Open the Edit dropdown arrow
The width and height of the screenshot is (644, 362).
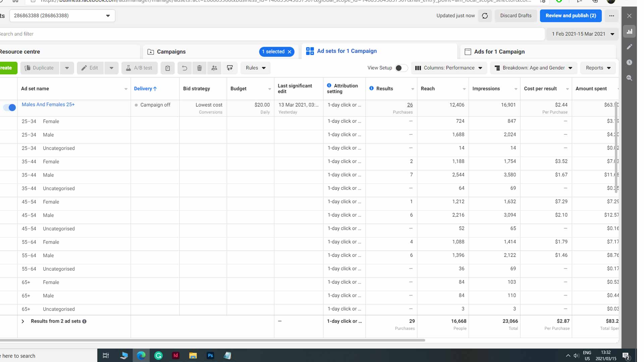point(111,68)
